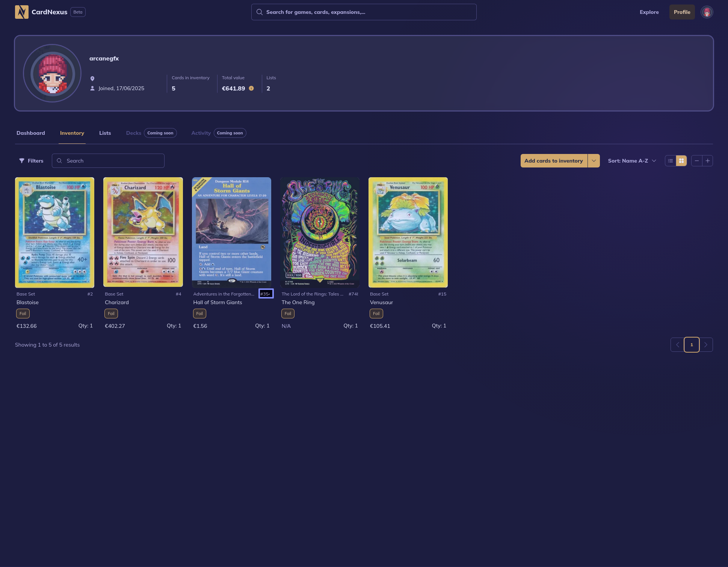Open the user avatar menu in header
728x567 pixels.
pos(707,12)
